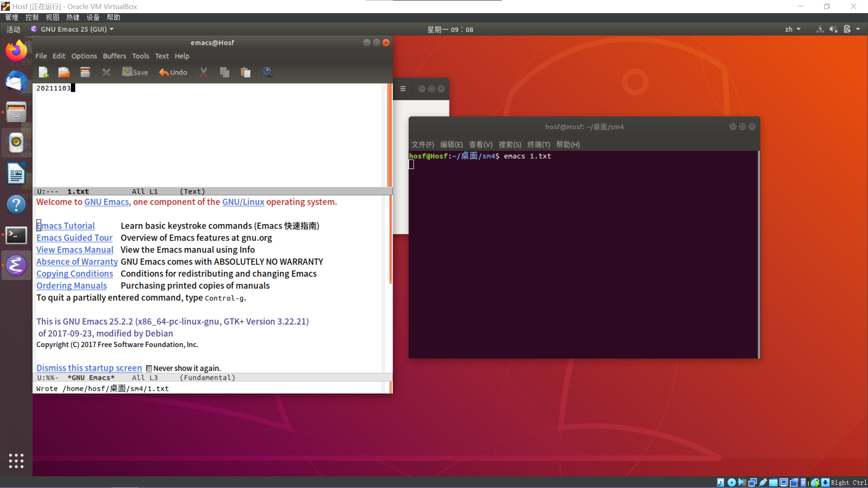Open a file via the folder toolbar icon
This screenshot has width=868, height=488.
point(64,72)
